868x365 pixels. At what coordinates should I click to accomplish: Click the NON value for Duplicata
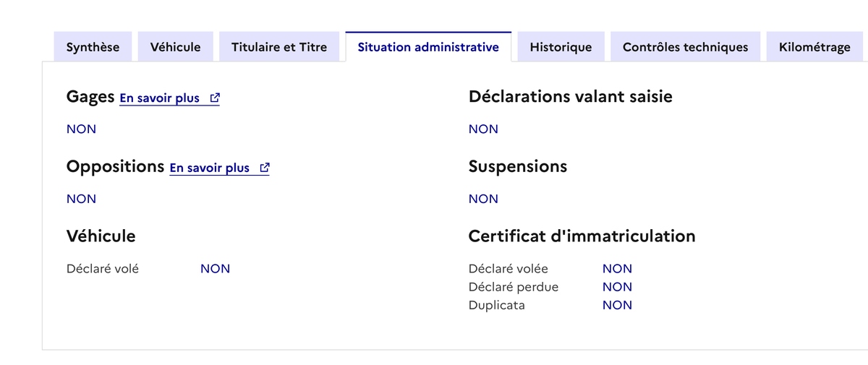click(617, 305)
